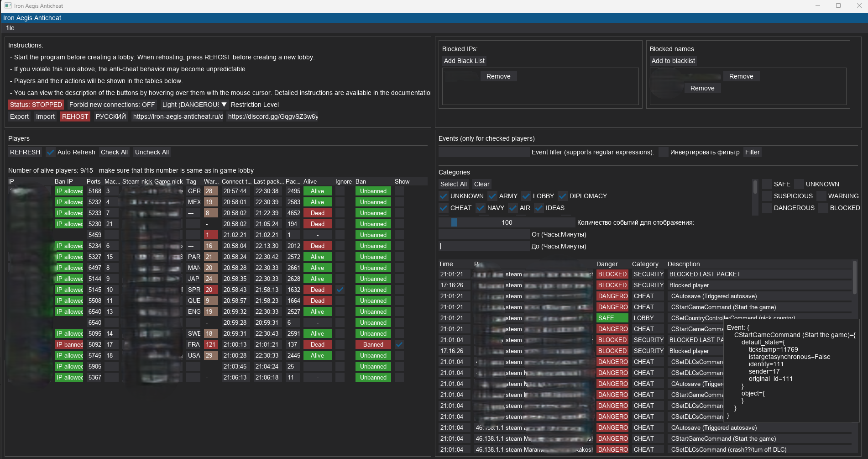Click Uncheck All for players
Image resolution: width=868 pixels, height=459 pixels.
[x=152, y=152]
